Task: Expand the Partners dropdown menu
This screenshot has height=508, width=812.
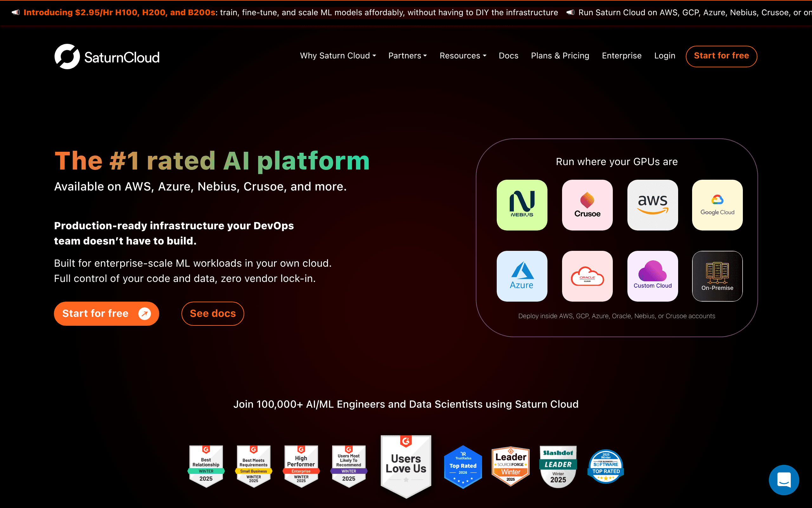Action: (408, 56)
